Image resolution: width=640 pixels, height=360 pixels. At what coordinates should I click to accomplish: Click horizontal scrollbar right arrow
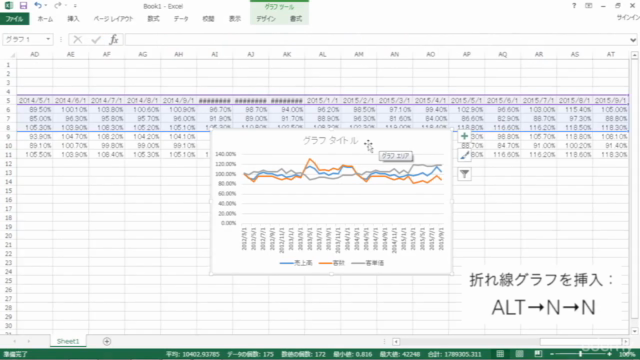625,342
